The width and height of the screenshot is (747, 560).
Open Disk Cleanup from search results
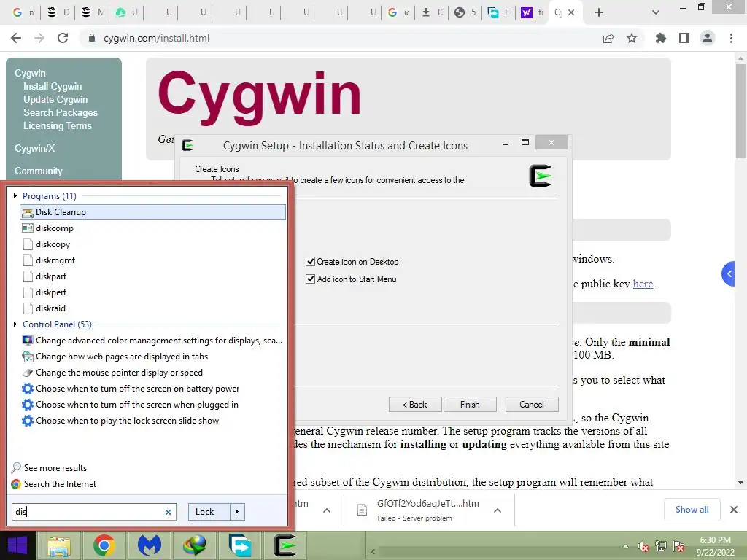152,212
